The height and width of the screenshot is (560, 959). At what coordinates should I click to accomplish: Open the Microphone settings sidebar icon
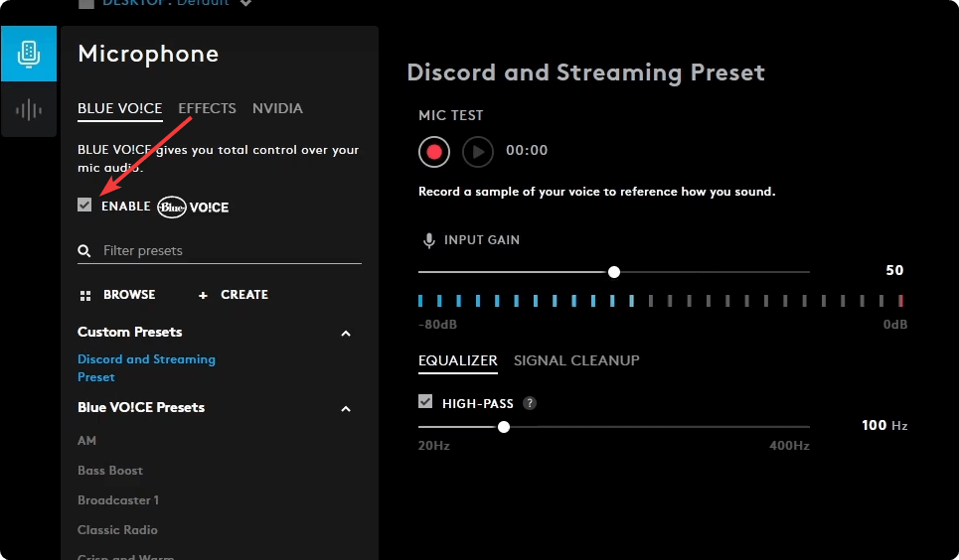(29, 54)
